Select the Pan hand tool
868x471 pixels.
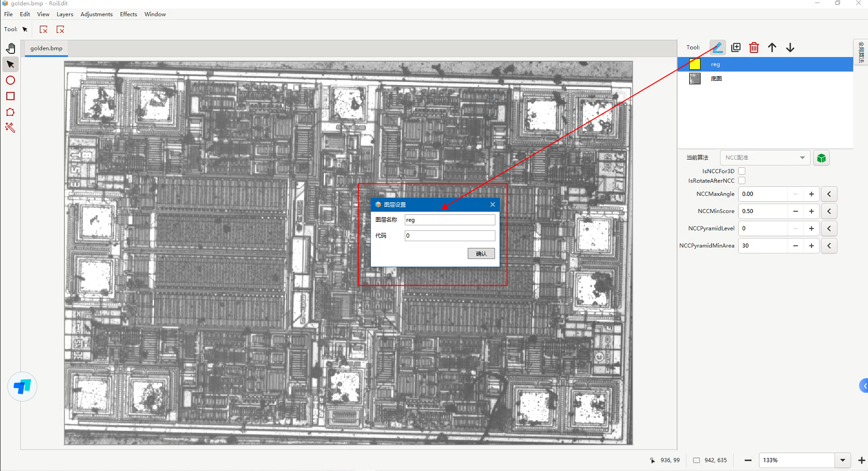[11, 48]
